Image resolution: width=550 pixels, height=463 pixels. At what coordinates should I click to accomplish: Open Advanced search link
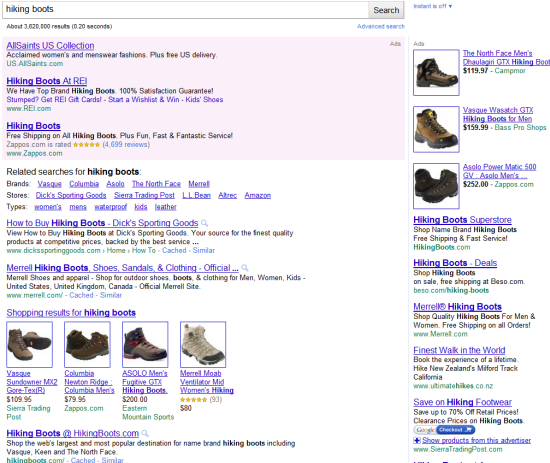(x=381, y=26)
